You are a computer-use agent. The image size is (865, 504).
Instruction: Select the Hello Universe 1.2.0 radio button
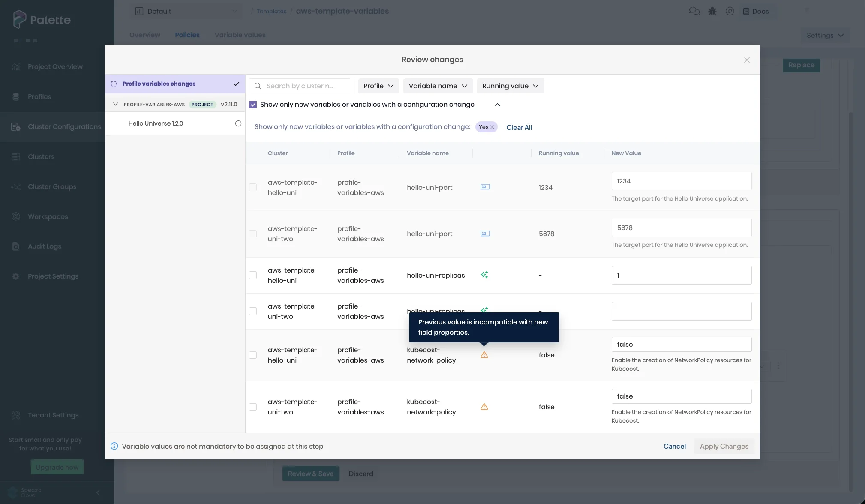coord(238,123)
